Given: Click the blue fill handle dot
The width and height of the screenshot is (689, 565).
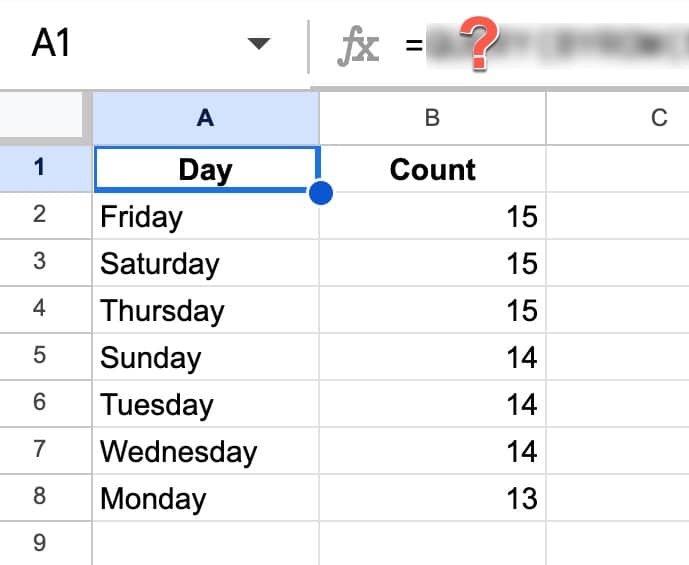Looking at the screenshot, I should point(321,193).
